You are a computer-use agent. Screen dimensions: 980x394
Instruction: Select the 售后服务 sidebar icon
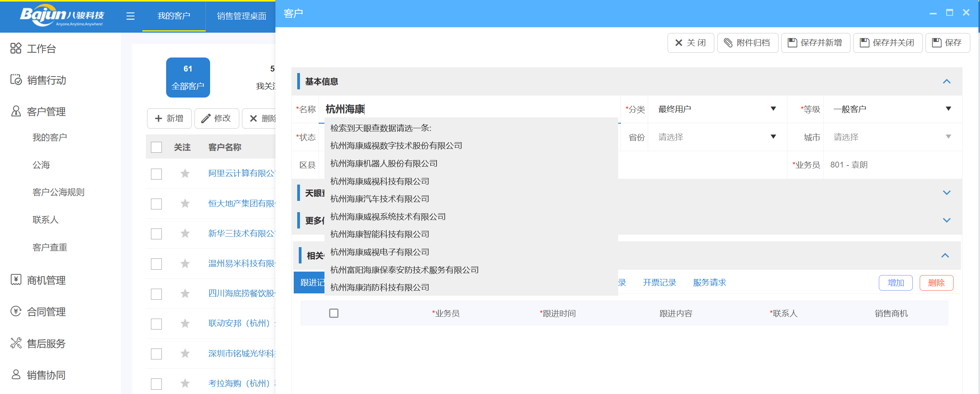tap(16, 343)
